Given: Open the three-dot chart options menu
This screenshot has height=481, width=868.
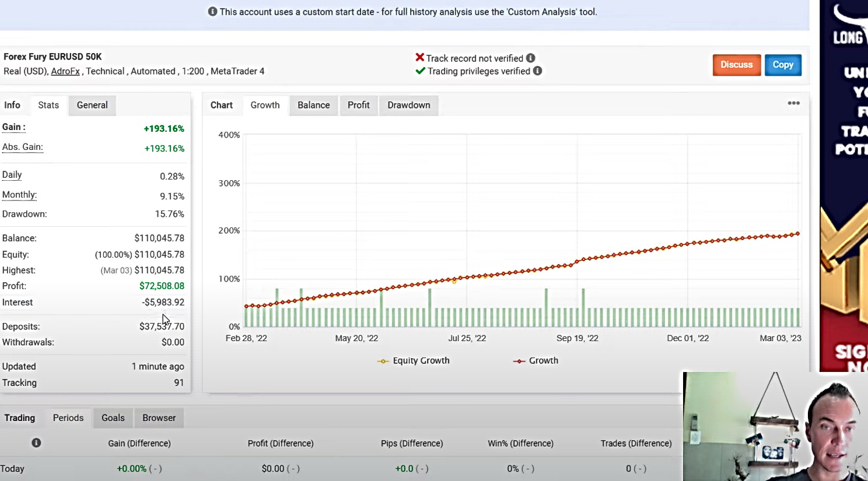Looking at the screenshot, I should click(793, 103).
